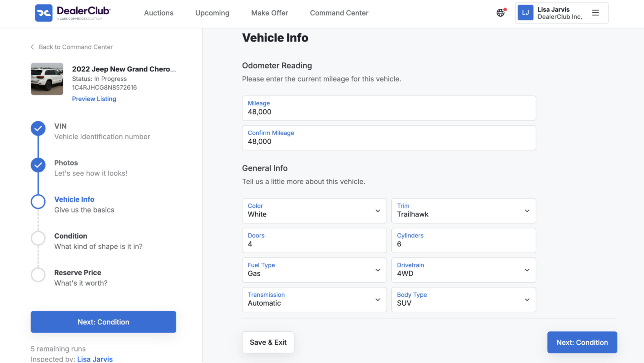Open the Make Offer nav item
644x363 pixels.
tap(269, 13)
